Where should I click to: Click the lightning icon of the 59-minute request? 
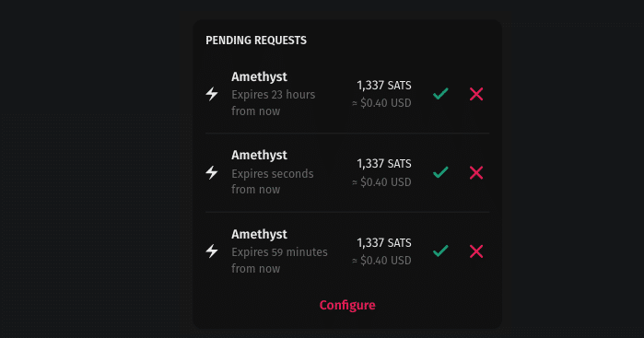pos(212,251)
